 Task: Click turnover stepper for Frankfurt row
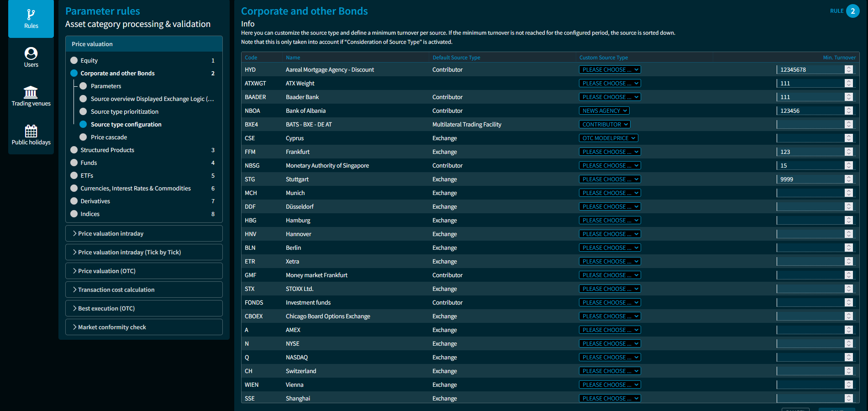[x=849, y=152]
